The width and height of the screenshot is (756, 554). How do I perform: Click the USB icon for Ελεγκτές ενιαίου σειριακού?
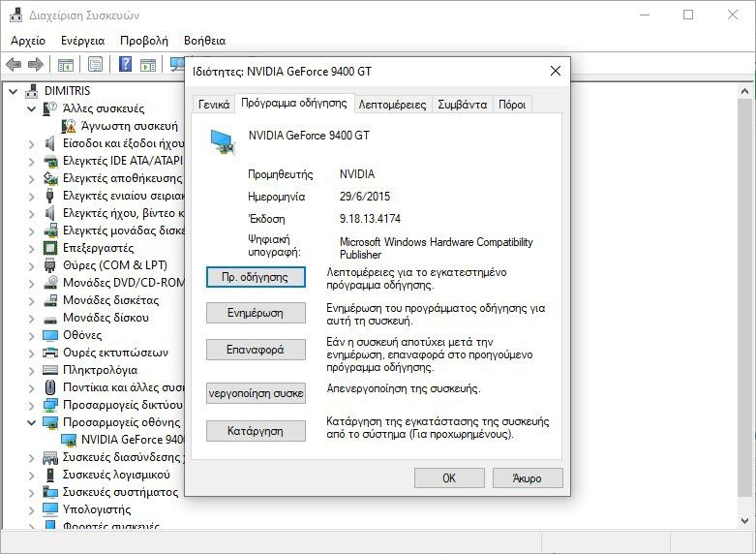coord(49,196)
